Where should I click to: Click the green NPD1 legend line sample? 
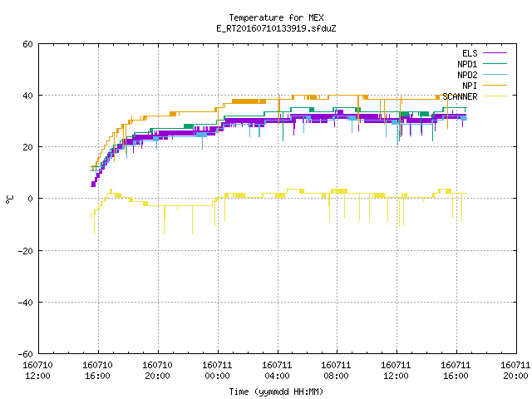click(x=495, y=64)
